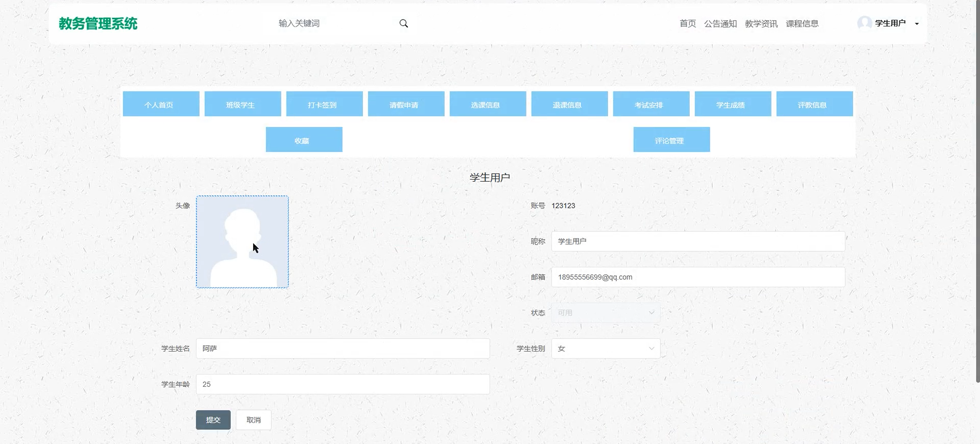Select the 个人首页 tab
This screenshot has height=444, width=980.
[161, 104]
